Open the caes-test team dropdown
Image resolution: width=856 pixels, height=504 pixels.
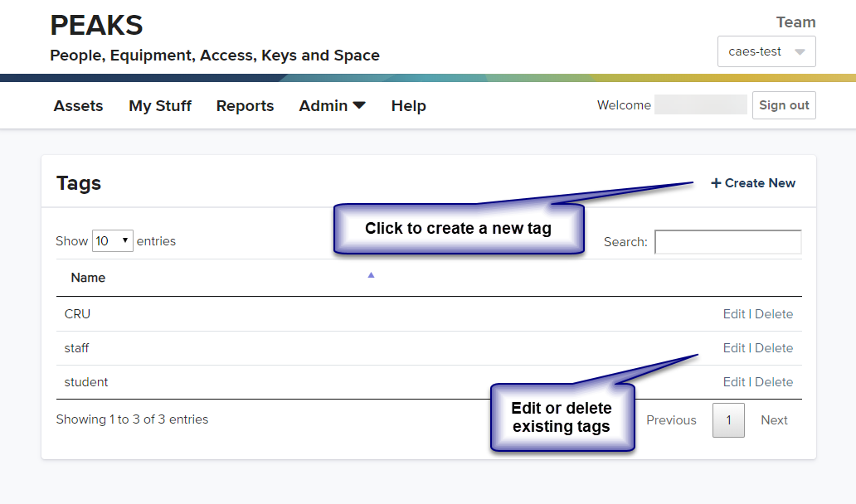pos(766,51)
